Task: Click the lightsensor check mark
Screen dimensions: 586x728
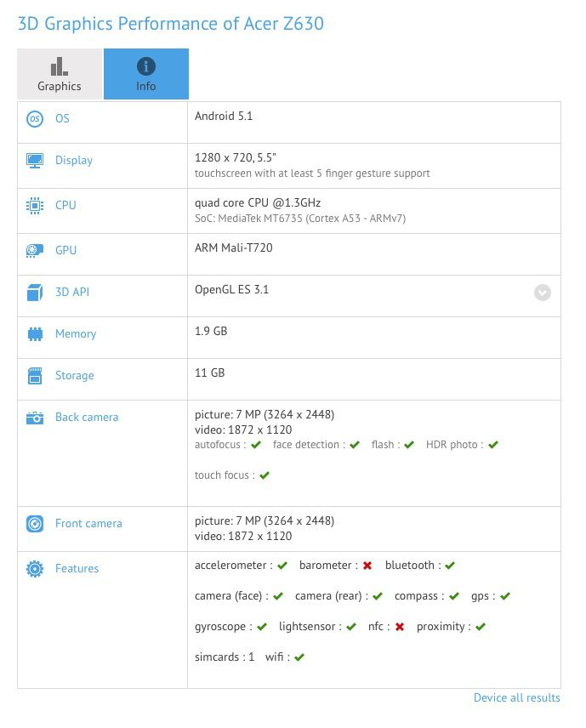Action: coord(351,627)
